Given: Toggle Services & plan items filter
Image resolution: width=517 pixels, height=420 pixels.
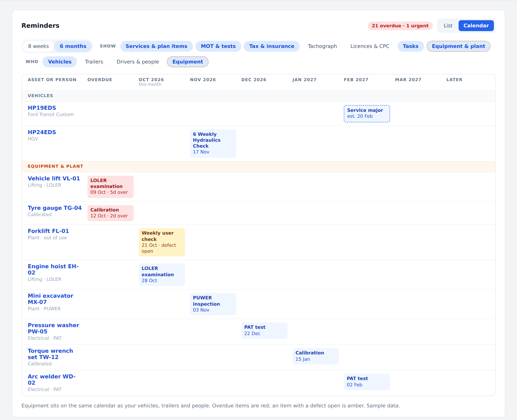Looking at the screenshot, I should 156,46.
